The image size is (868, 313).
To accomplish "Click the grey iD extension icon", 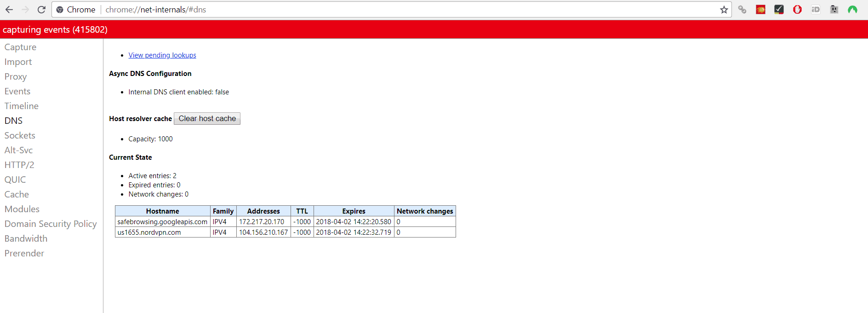I will point(816,9).
